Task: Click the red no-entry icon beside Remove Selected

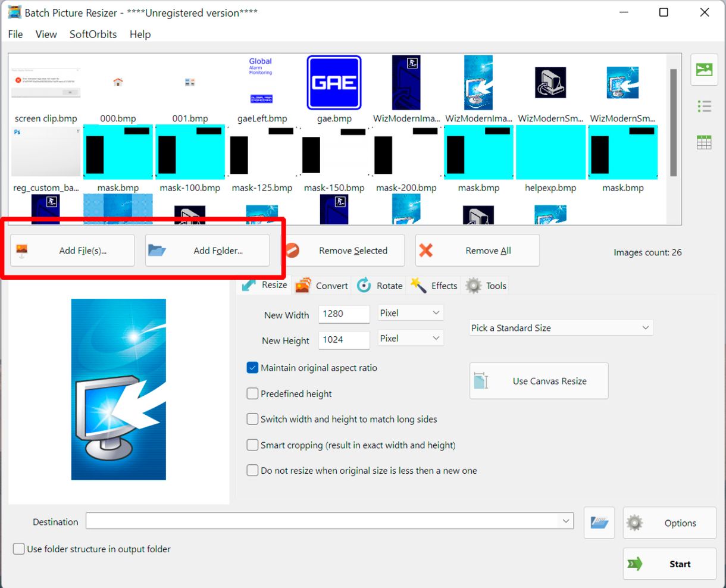Action: [291, 250]
